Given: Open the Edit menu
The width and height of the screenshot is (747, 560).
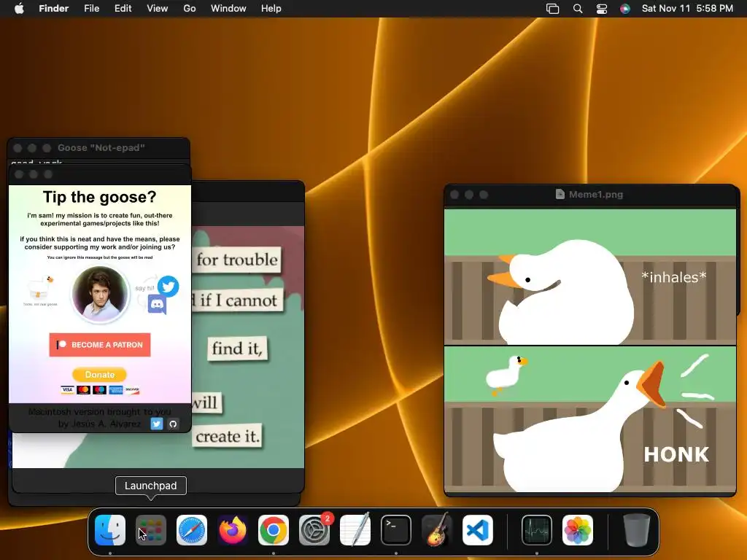Looking at the screenshot, I should click(x=123, y=9).
